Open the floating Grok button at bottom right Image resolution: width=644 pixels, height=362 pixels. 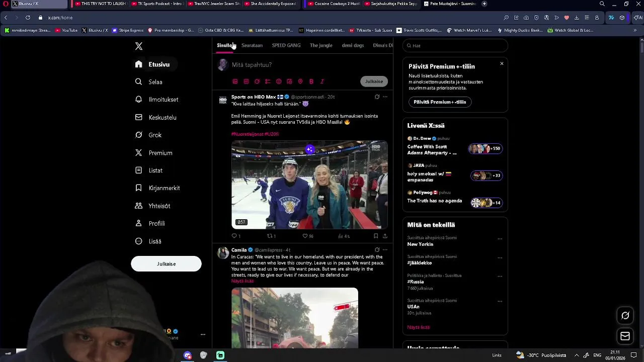(625, 316)
